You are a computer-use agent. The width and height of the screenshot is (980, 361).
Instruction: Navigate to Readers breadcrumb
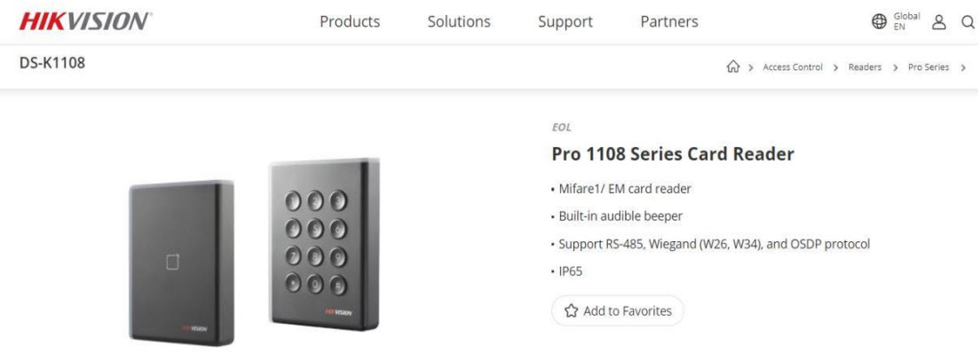click(865, 67)
